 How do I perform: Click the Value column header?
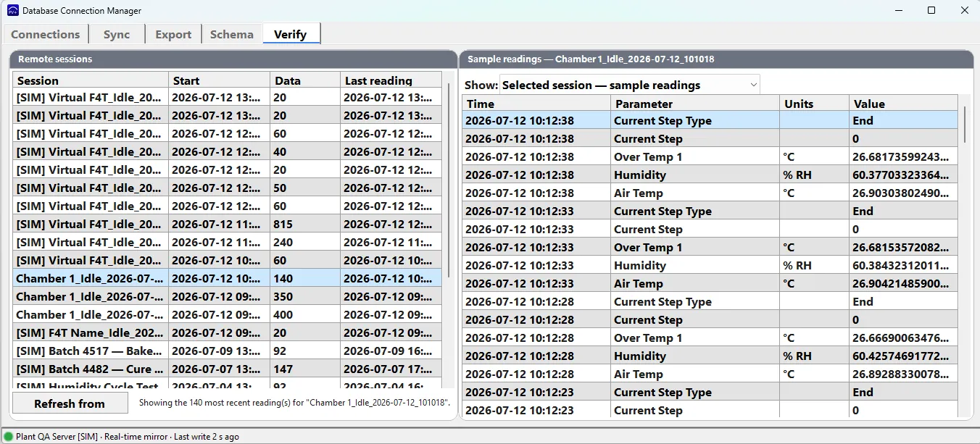(903, 104)
